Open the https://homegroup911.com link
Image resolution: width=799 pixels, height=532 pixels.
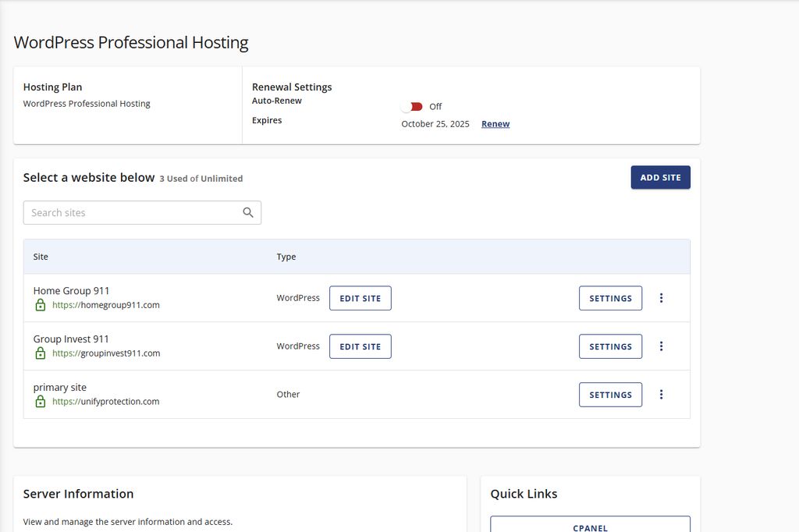(106, 305)
